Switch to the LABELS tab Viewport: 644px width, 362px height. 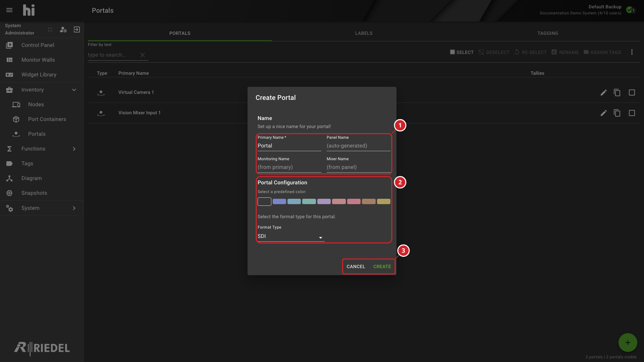(364, 33)
